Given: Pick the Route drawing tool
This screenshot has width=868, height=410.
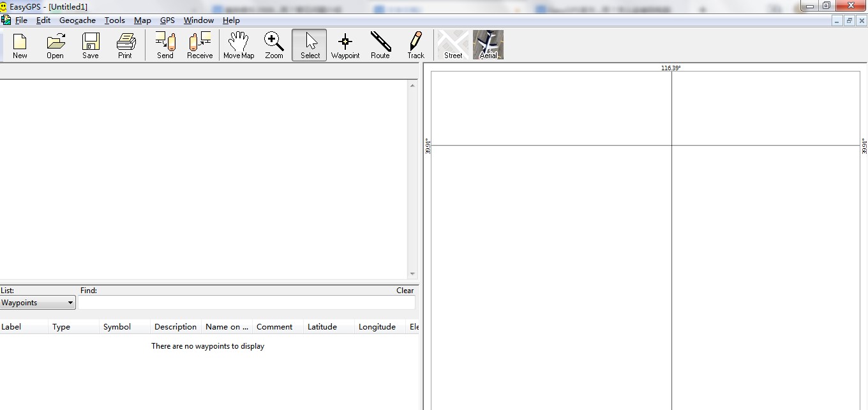Looking at the screenshot, I should pyautogui.click(x=380, y=45).
